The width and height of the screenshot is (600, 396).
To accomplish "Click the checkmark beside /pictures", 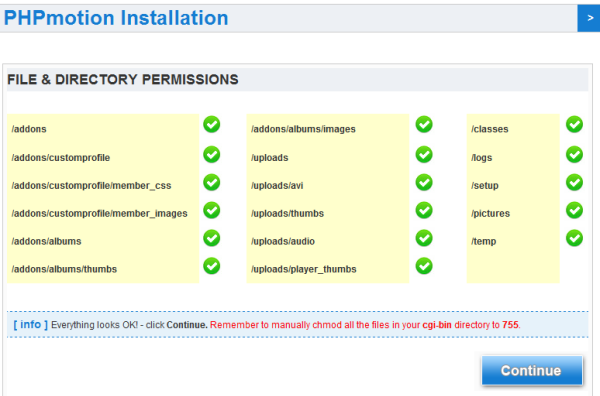I will [x=574, y=210].
